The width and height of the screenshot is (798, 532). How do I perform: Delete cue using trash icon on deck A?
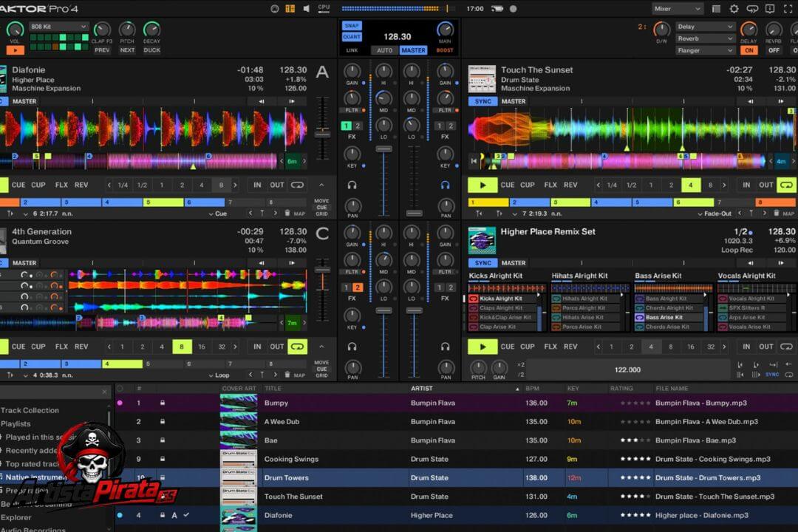click(x=287, y=214)
